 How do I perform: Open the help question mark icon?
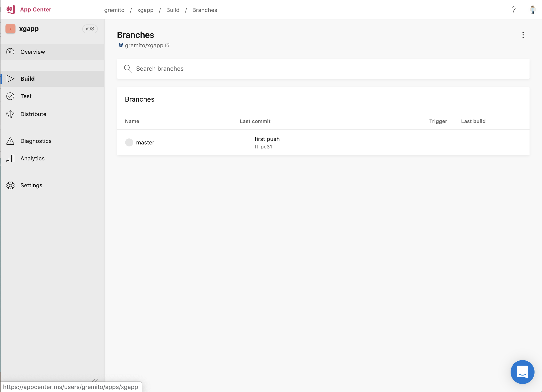point(514,10)
